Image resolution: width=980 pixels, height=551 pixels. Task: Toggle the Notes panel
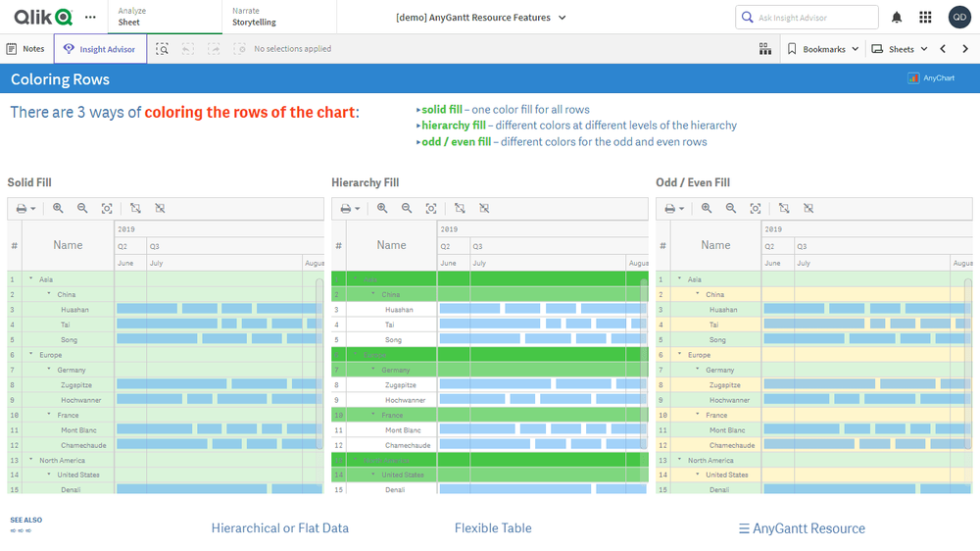point(25,49)
